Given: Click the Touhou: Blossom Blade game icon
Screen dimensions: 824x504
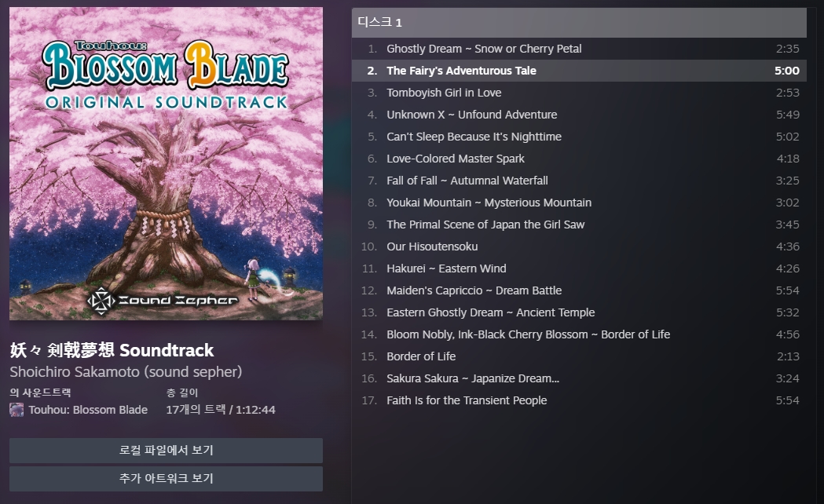Looking at the screenshot, I should tap(16, 410).
